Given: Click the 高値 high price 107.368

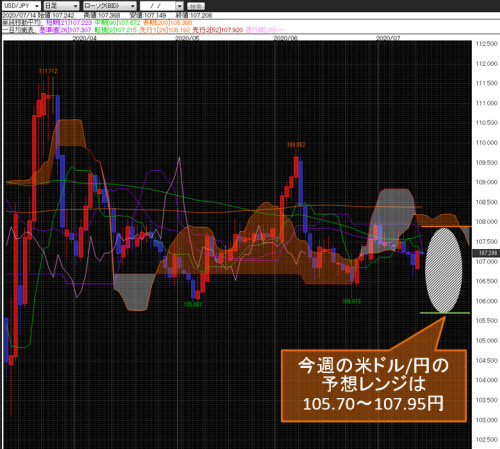Looking at the screenshot, I should 102,15.
